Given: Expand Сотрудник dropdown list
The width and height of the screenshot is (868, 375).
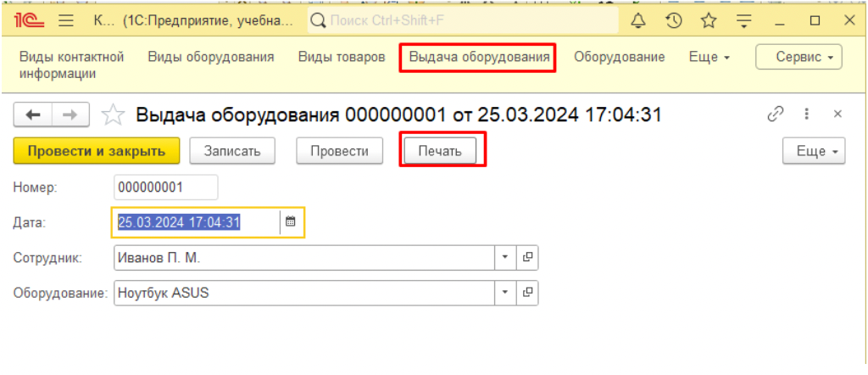Looking at the screenshot, I should (505, 258).
